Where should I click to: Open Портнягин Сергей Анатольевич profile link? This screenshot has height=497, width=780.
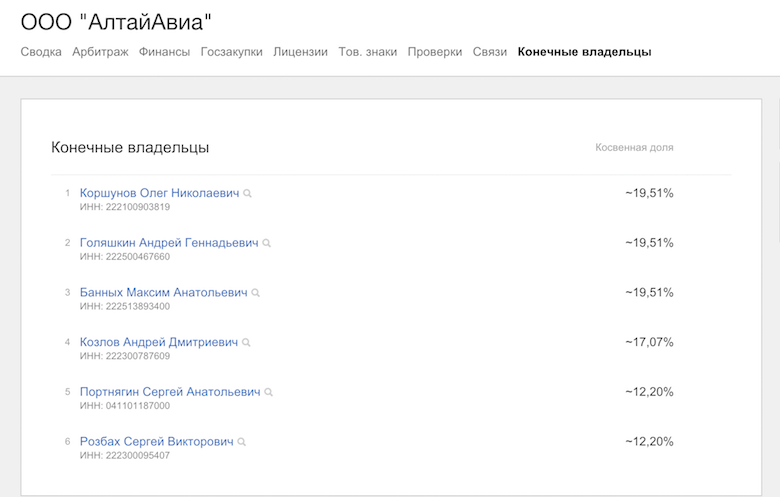pyautogui.click(x=170, y=392)
